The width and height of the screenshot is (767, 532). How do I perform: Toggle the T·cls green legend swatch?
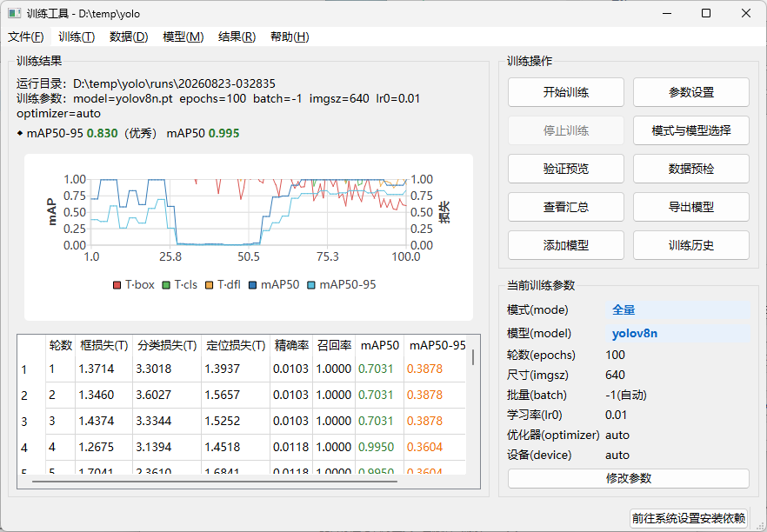(x=166, y=285)
